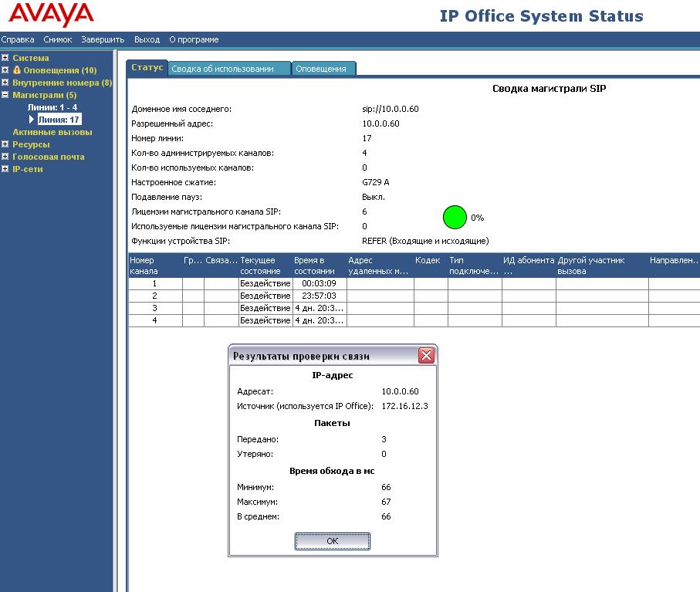The width and height of the screenshot is (700, 592).
Task: Click the 23:57:03 time cell
Action: (x=320, y=296)
